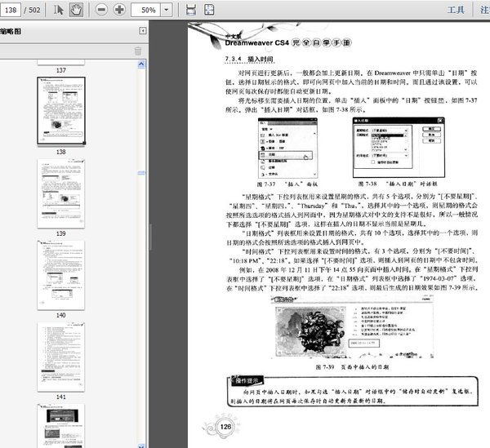The height and width of the screenshot is (448, 490).
Task: Click the page number field showing 138
Action: click(x=11, y=10)
